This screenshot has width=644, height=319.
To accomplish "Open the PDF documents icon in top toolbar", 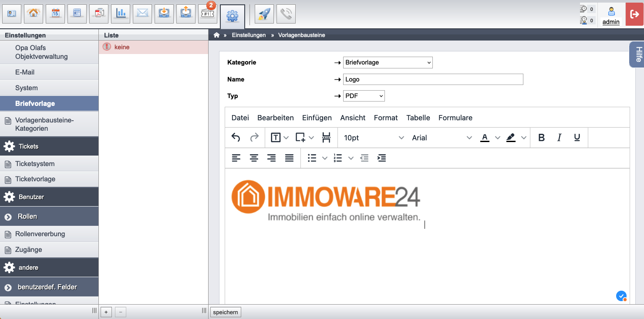I will (99, 14).
